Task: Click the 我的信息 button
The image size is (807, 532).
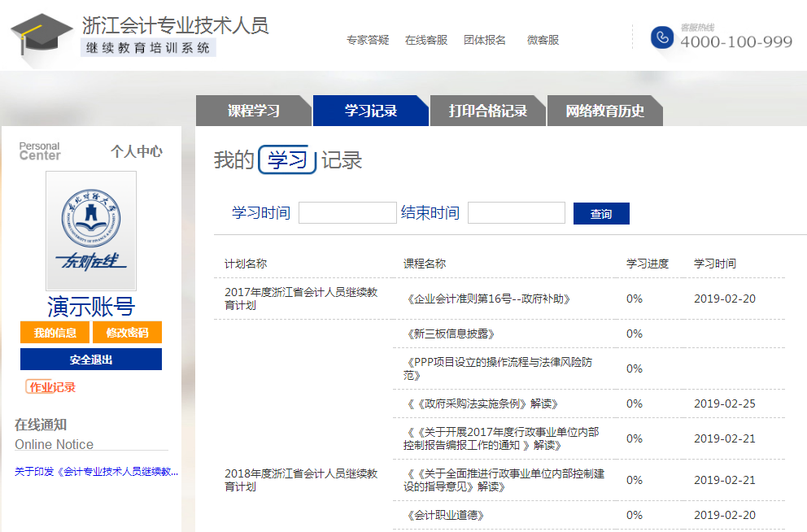Action: [55, 333]
